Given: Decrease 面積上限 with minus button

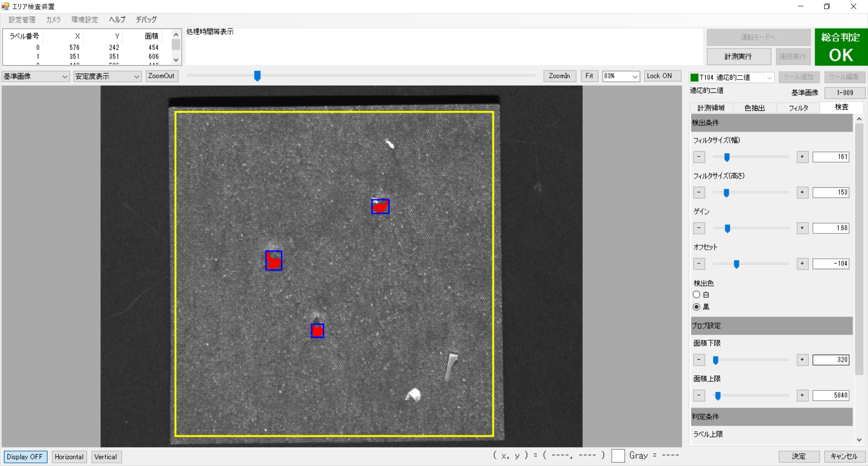Looking at the screenshot, I should coord(699,395).
